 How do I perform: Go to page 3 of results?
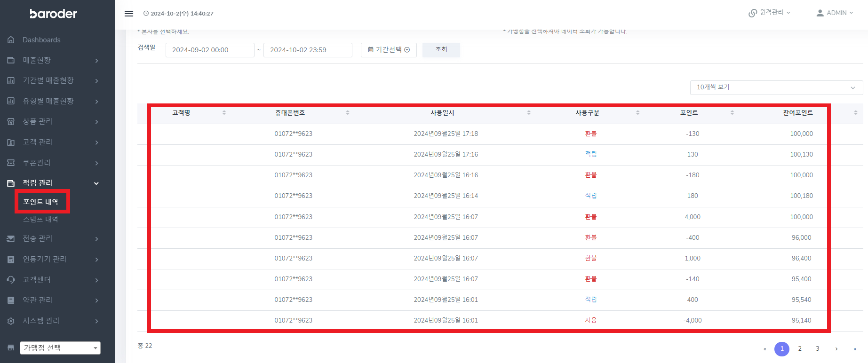pos(818,349)
